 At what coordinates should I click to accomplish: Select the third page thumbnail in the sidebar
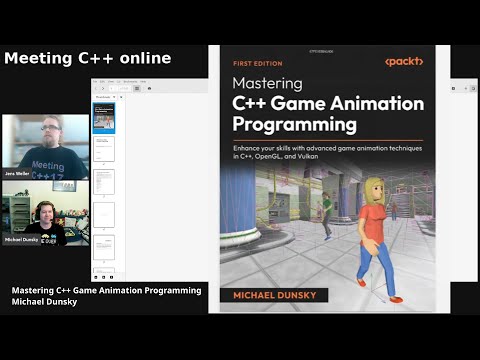104,182
